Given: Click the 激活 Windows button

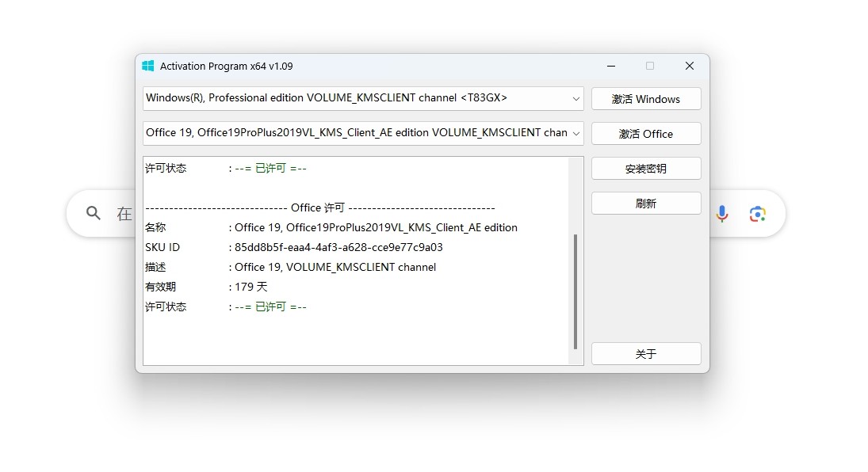Looking at the screenshot, I should click(x=646, y=99).
